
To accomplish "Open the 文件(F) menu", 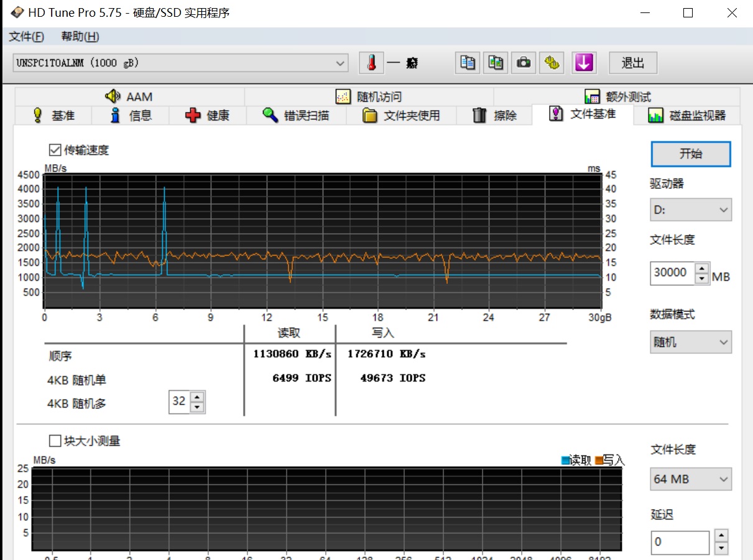I will (x=27, y=37).
